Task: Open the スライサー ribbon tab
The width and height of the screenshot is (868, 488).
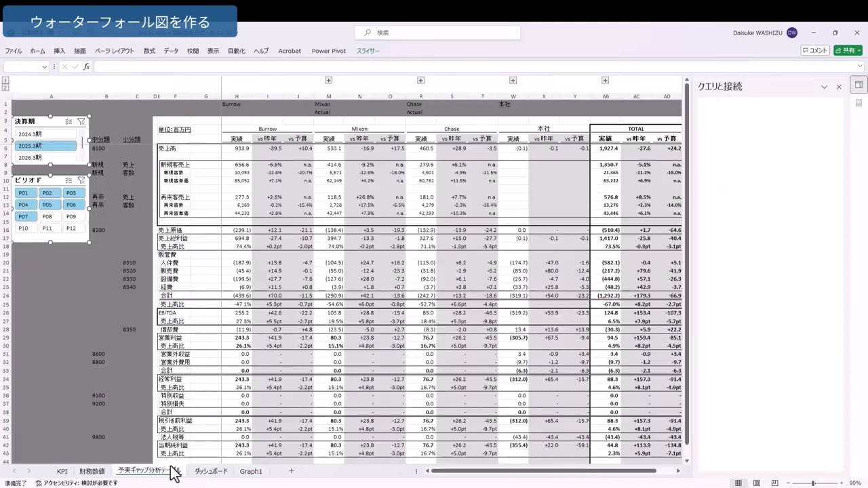Action: (368, 51)
